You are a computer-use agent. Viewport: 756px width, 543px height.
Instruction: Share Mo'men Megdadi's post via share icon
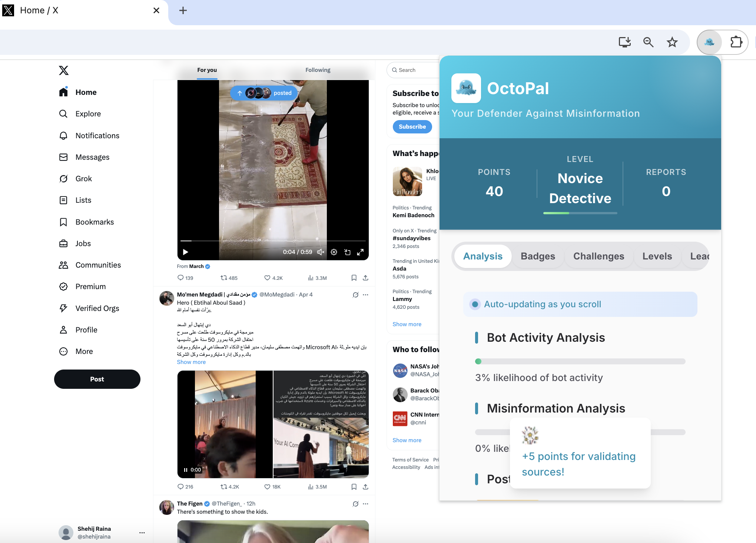365,487
